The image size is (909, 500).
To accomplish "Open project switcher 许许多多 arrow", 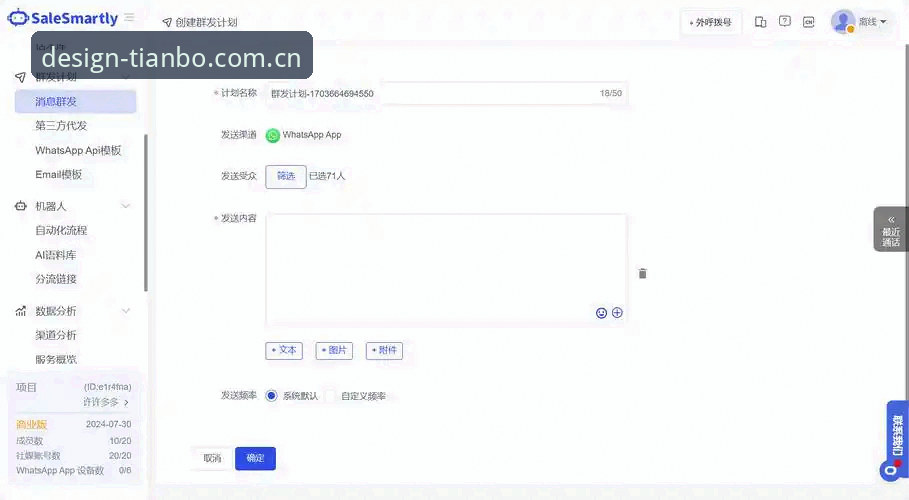I will [126, 403].
